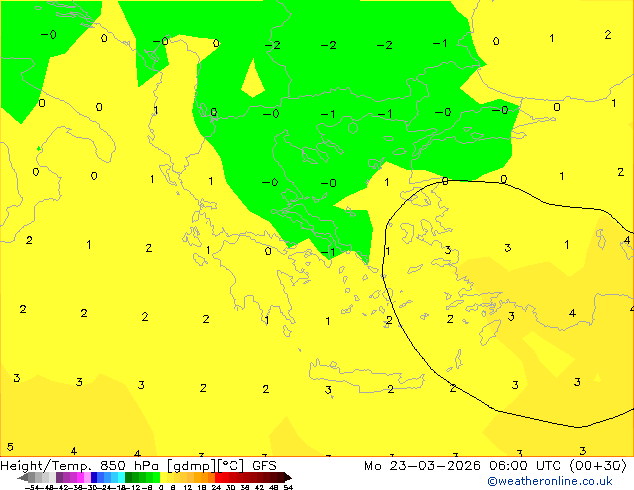
Task: Pick the darkest green swatch in the legend
Action: 128,477
